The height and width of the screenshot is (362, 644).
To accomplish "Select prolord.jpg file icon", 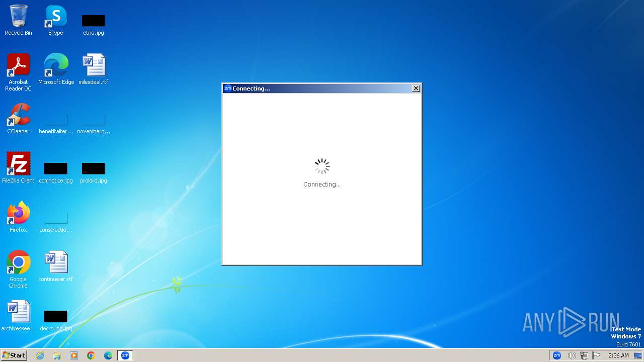I will tap(94, 172).
